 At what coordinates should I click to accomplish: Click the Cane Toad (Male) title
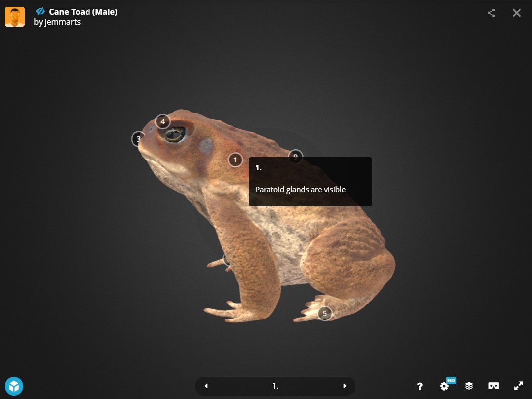[x=83, y=12]
